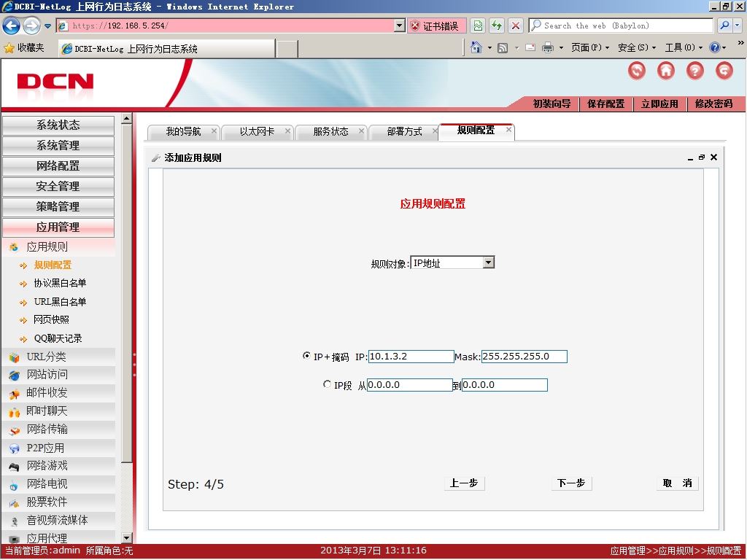
Task: Click the Favorites star icon
Action: point(9,48)
